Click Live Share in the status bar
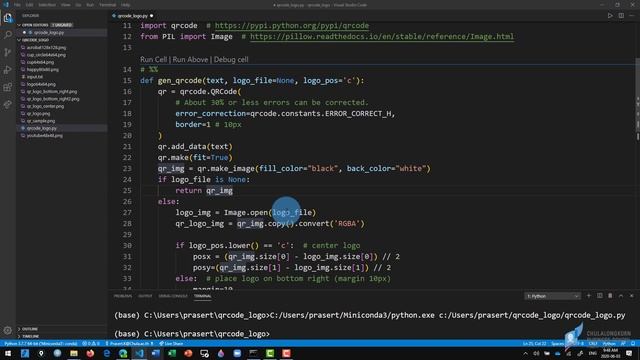The image size is (640, 360). pos(171,344)
